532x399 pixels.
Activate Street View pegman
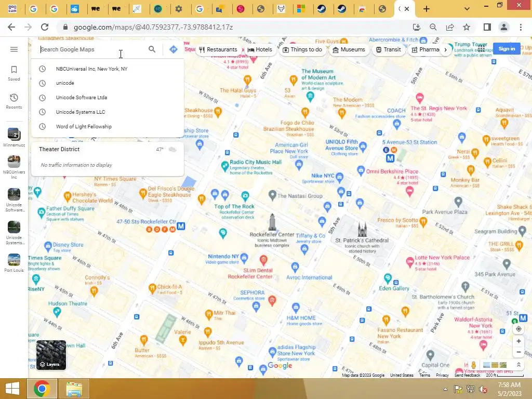pyautogui.click(x=474, y=365)
